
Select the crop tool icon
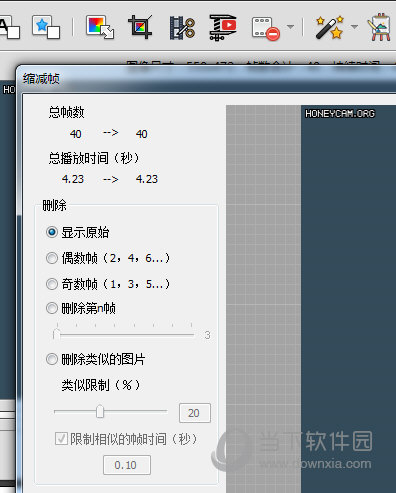tap(140, 27)
